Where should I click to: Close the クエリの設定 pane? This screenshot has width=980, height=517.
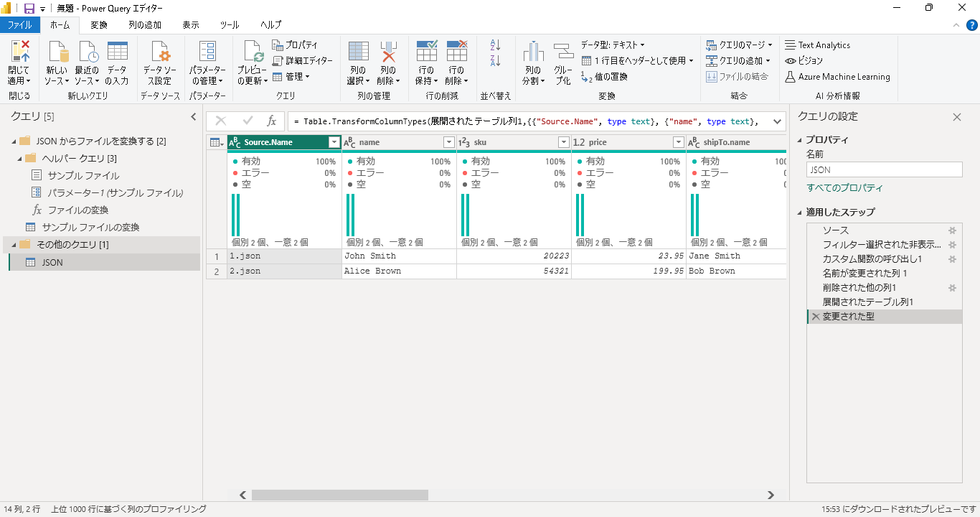click(956, 117)
